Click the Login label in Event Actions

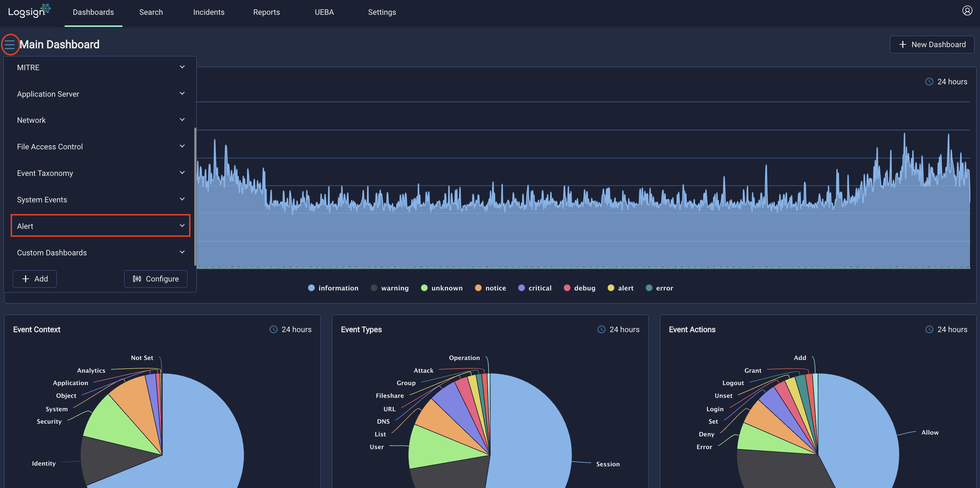click(715, 409)
